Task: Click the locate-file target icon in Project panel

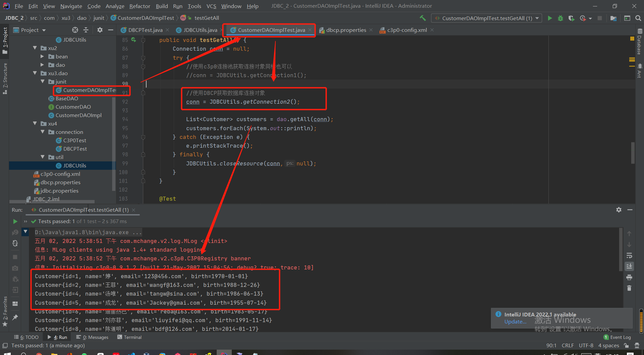Action: 75,30
